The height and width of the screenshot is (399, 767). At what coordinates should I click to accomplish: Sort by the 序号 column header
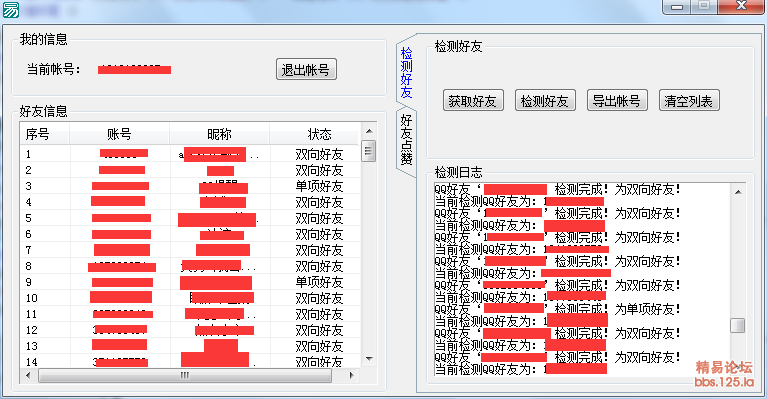click(45, 134)
